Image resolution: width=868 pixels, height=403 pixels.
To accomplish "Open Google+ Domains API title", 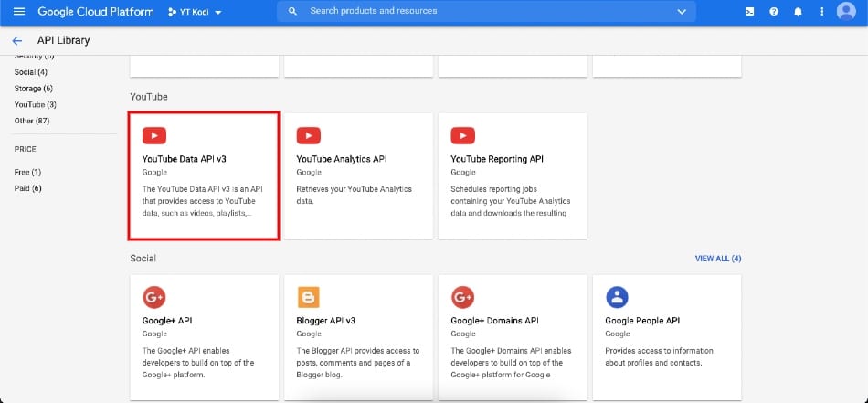I will 494,321.
